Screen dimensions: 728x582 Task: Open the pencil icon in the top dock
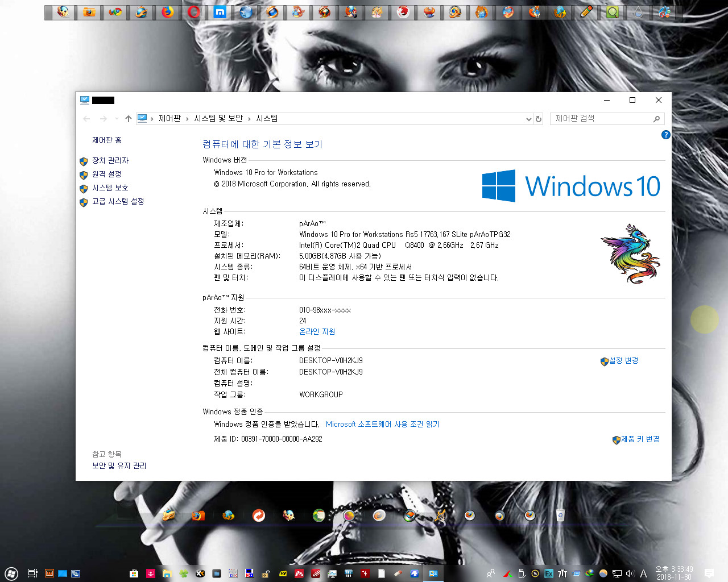pyautogui.click(x=586, y=12)
